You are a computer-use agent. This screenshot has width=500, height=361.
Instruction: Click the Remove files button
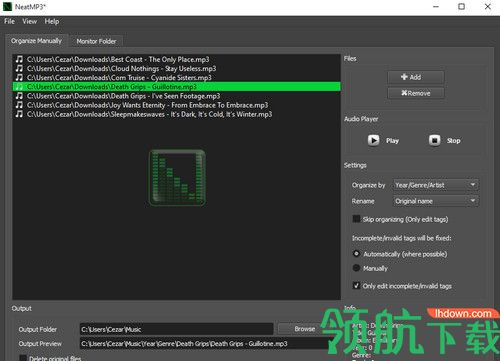[x=416, y=93]
